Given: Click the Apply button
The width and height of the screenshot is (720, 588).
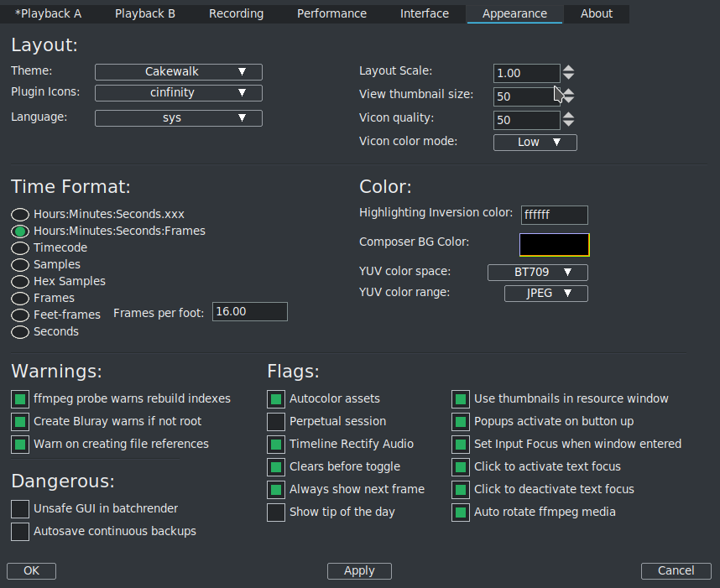Looking at the screenshot, I should 359,570.
